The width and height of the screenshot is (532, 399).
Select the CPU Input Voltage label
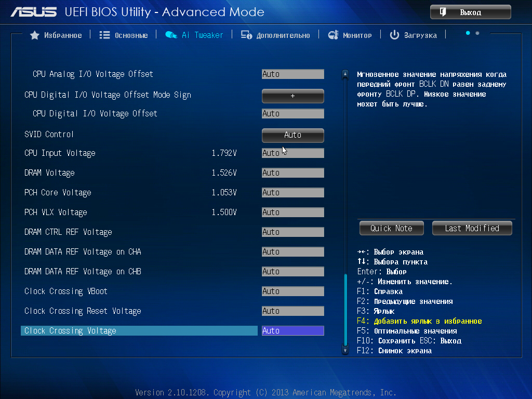click(x=60, y=153)
